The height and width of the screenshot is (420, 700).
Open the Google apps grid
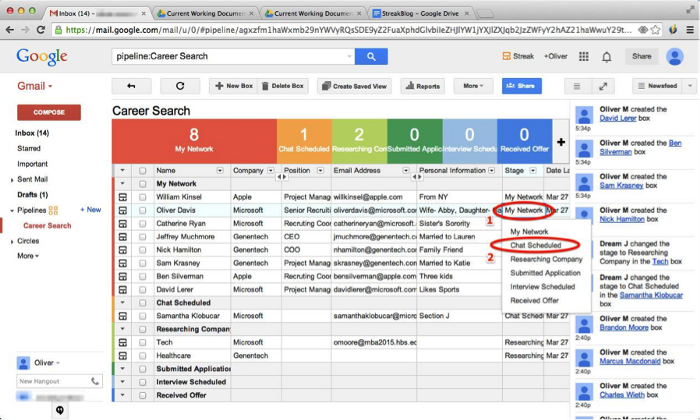pyautogui.click(x=583, y=56)
